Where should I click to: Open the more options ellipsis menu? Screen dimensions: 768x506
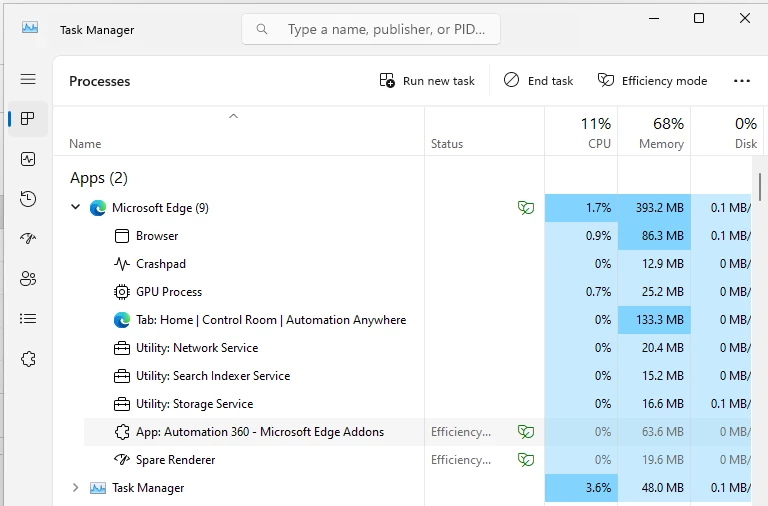(x=742, y=81)
